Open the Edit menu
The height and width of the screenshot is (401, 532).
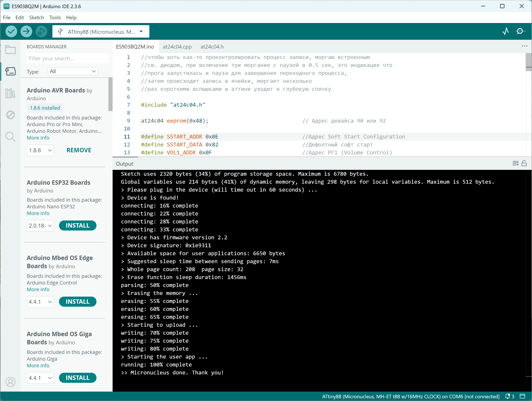pos(19,18)
